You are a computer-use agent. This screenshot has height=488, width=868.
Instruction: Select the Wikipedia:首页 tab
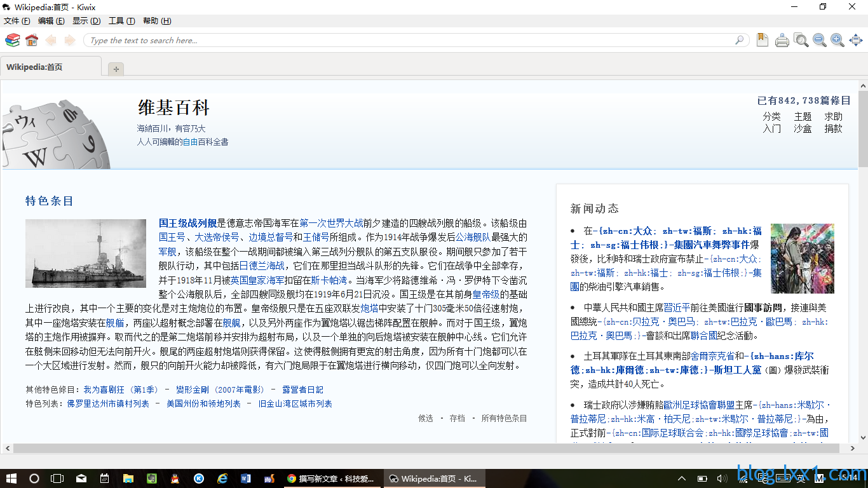[x=51, y=67]
